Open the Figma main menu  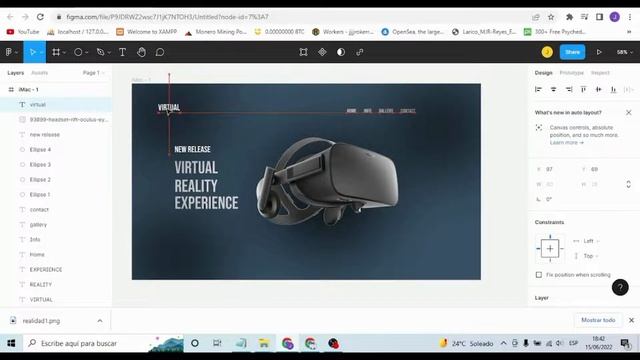click(x=9, y=52)
